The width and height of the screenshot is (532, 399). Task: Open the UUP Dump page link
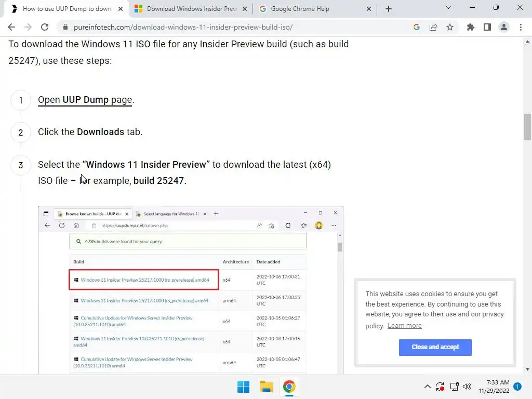coord(85,100)
